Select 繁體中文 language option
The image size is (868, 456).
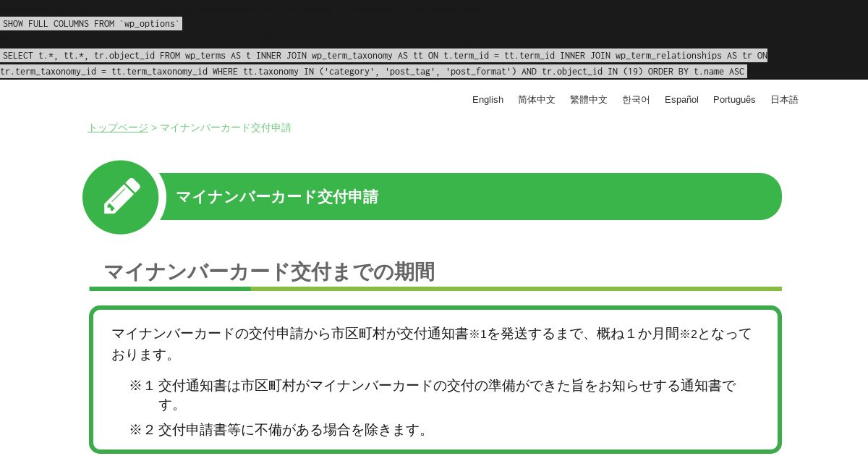click(x=589, y=100)
